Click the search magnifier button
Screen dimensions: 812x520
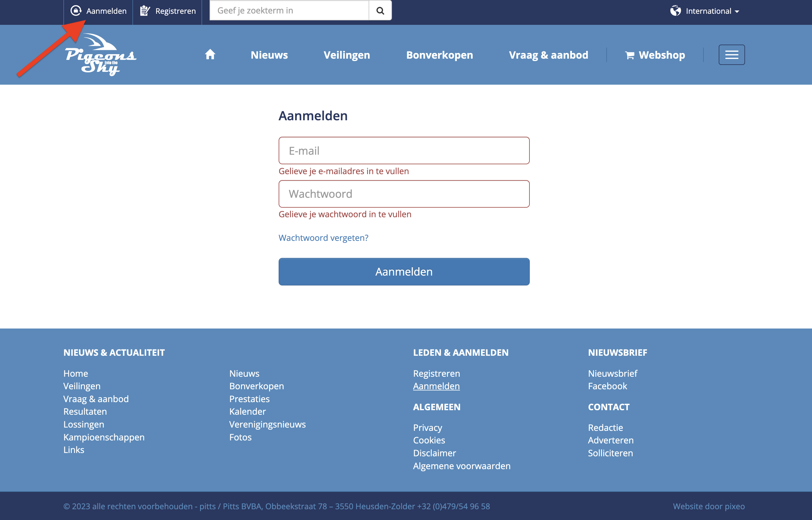[x=380, y=10]
